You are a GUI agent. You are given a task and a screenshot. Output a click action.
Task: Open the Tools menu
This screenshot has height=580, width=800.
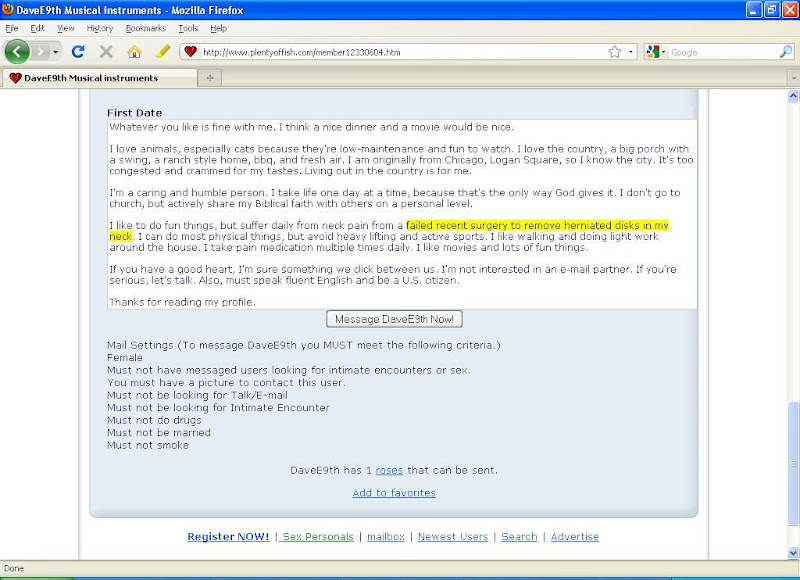click(188, 29)
